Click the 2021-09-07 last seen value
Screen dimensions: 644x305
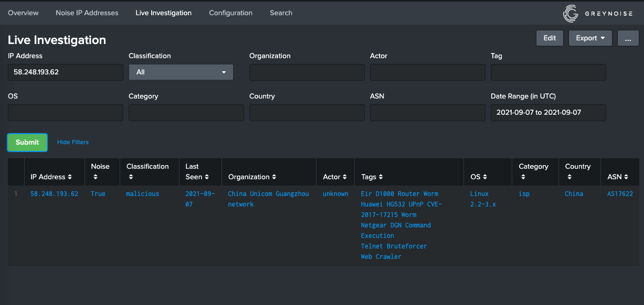(x=200, y=199)
